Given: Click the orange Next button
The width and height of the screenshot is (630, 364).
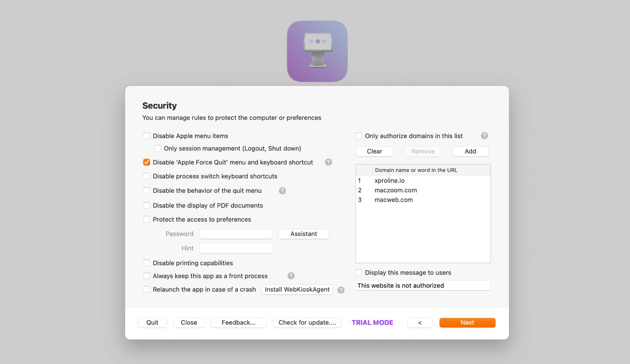Looking at the screenshot, I should point(467,322).
